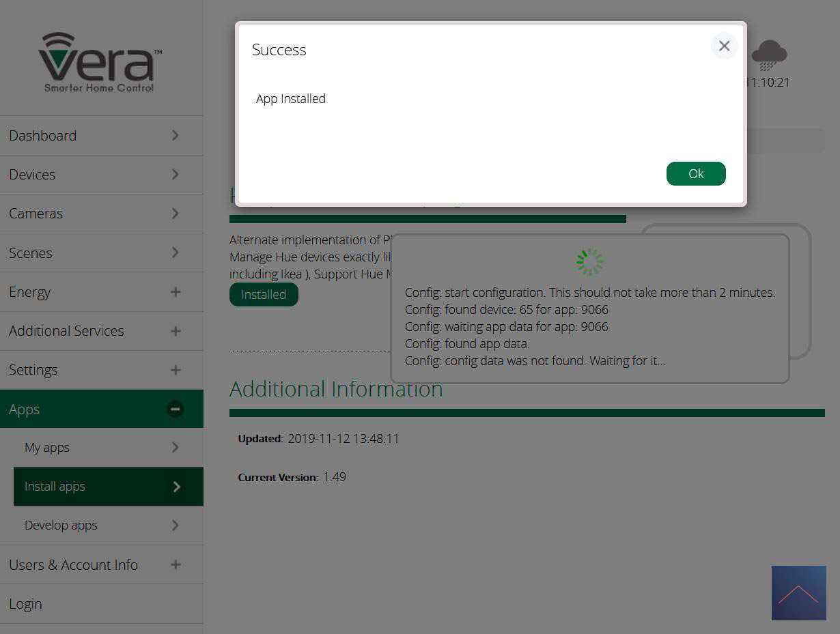This screenshot has width=840, height=634.
Task: Expand the Energy plus icon
Action: coord(176,292)
